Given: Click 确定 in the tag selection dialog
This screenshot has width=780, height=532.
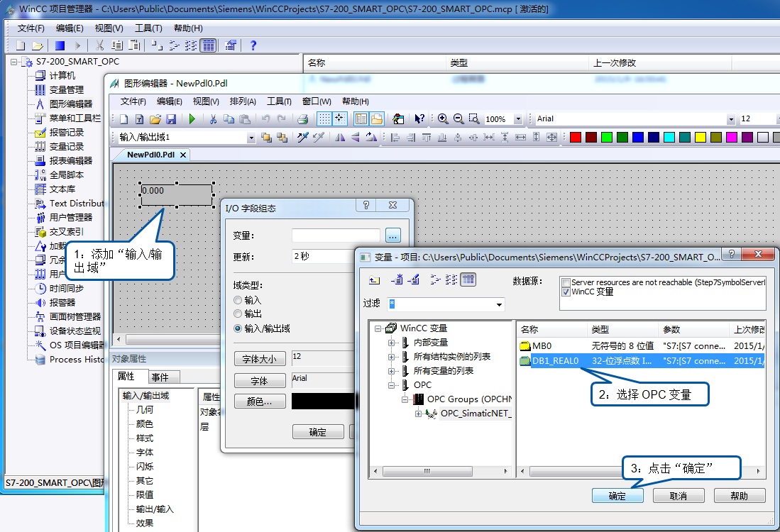Looking at the screenshot, I should point(617,496).
